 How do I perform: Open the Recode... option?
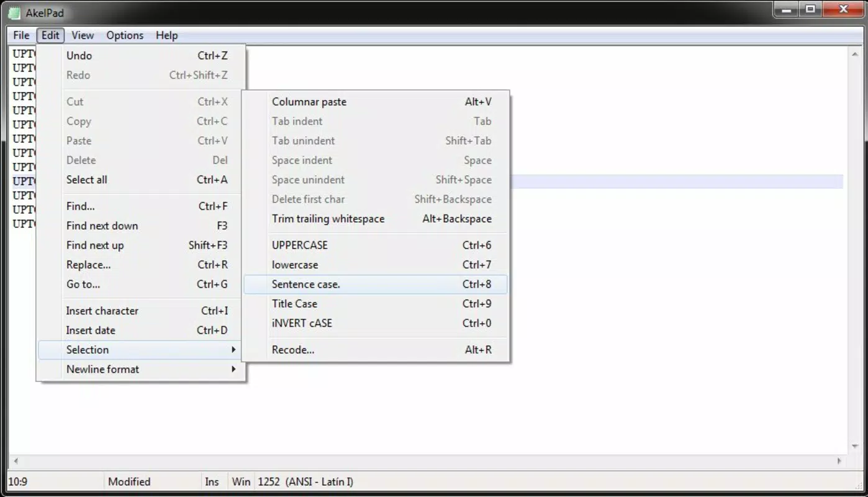click(x=376, y=350)
